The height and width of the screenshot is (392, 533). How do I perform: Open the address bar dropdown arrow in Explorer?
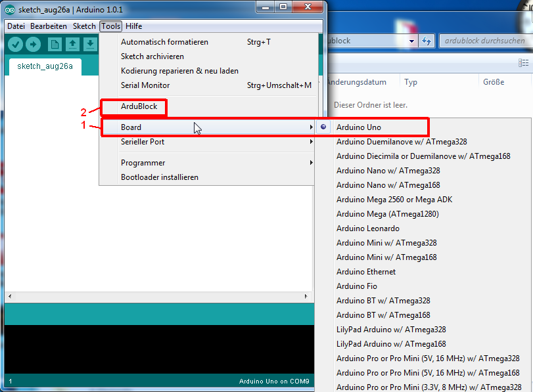(x=411, y=41)
